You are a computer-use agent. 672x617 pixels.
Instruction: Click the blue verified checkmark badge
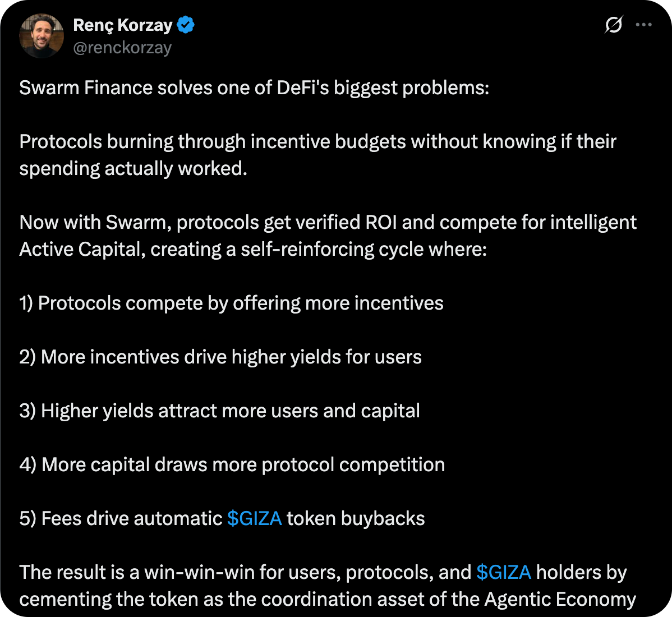click(186, 25)
